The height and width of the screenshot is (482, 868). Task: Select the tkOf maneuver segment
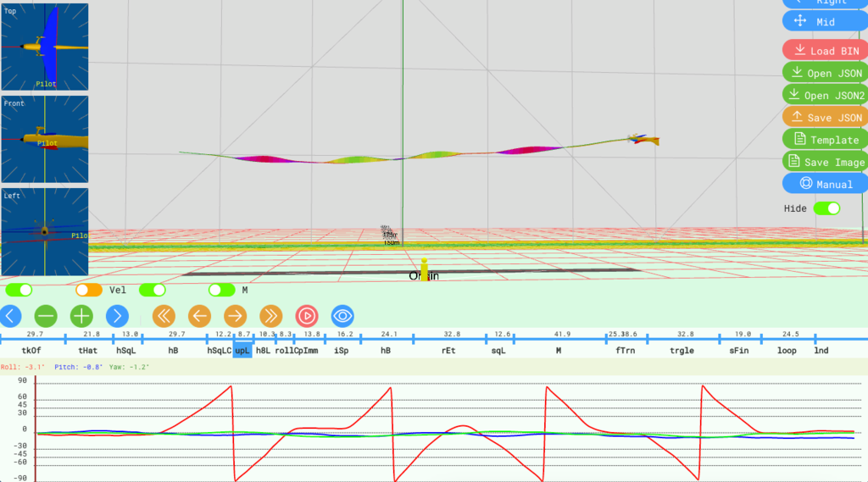[31, 351]
